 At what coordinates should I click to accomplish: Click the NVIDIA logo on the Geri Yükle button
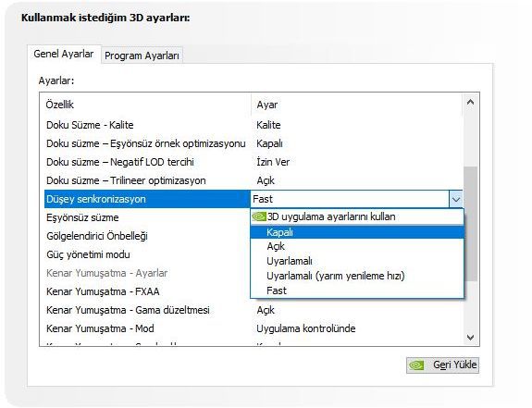pos(416,365)
